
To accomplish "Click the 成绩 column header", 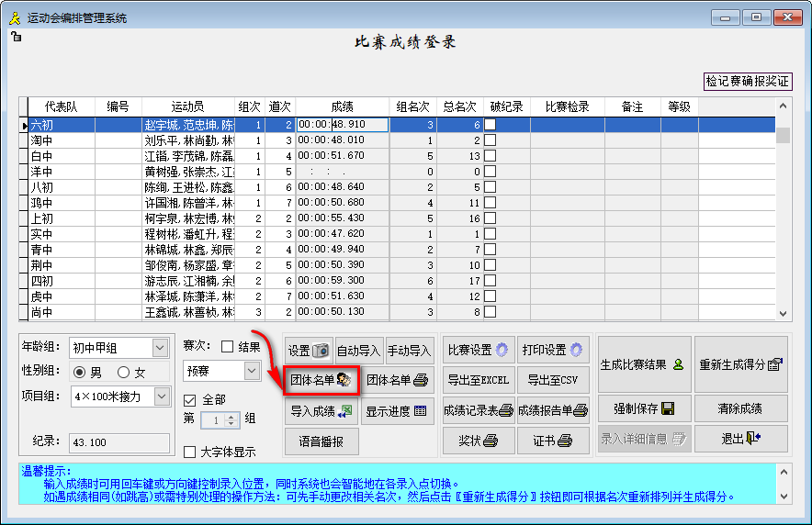I will (x=342, y=106).
